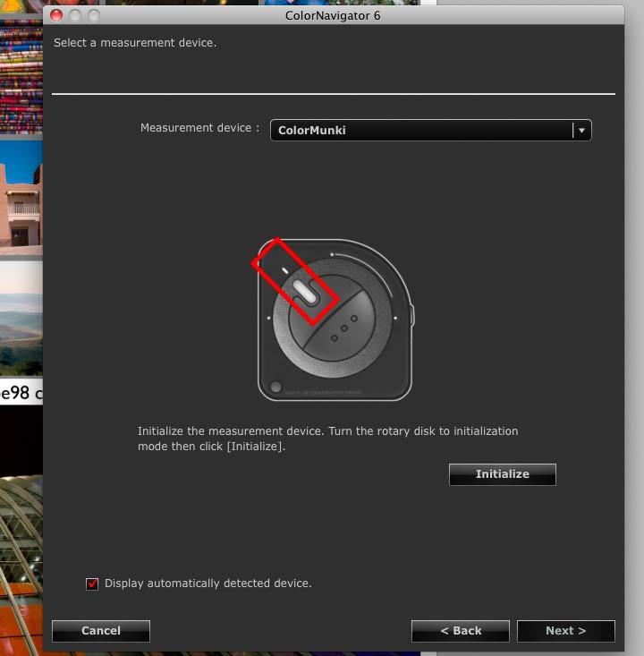Proceed with the Next > button
644x656 pixels.
566,630
